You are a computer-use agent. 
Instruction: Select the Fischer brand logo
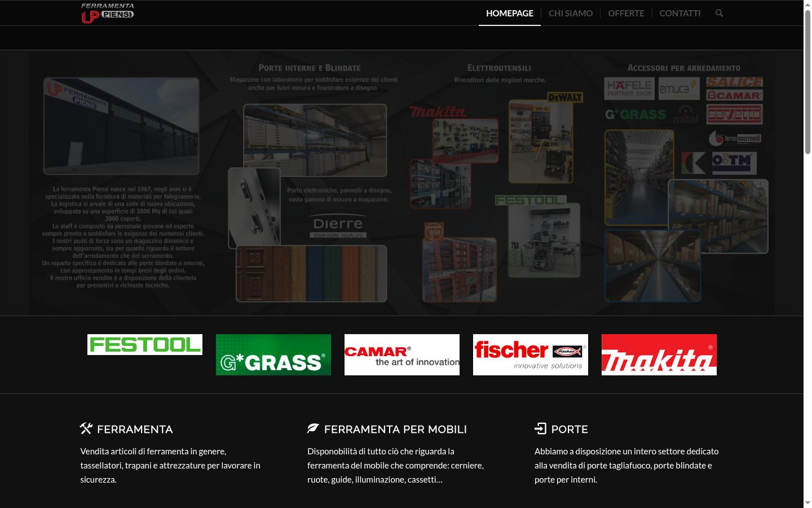pos(531,354)
